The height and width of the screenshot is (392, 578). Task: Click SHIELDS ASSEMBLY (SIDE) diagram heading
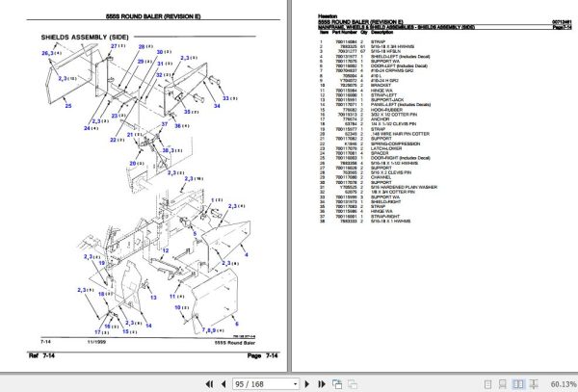[x=85, y=38]
